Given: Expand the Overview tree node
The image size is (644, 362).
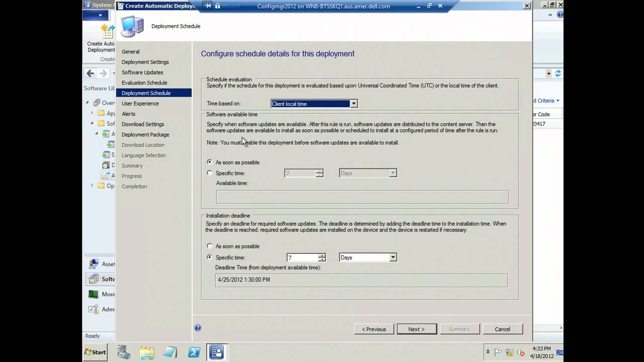Looking at the screenshot, I should pos(87,103).
